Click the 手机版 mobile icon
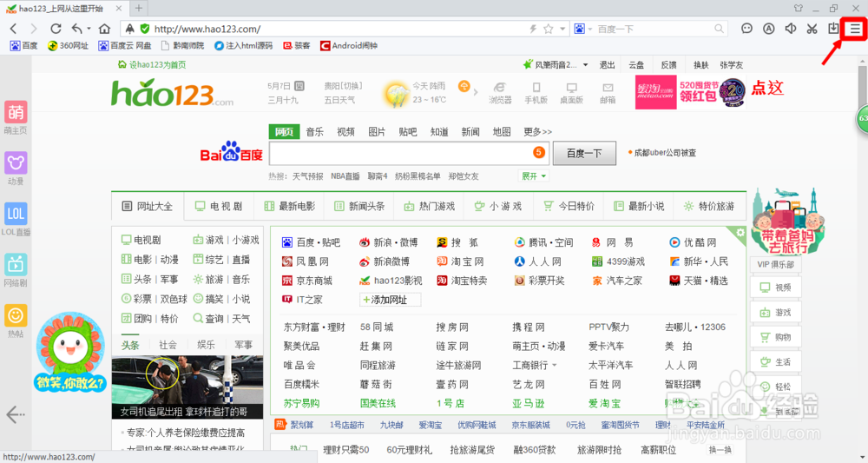This screenshot has width=868, height=463. tap(536, 93)
